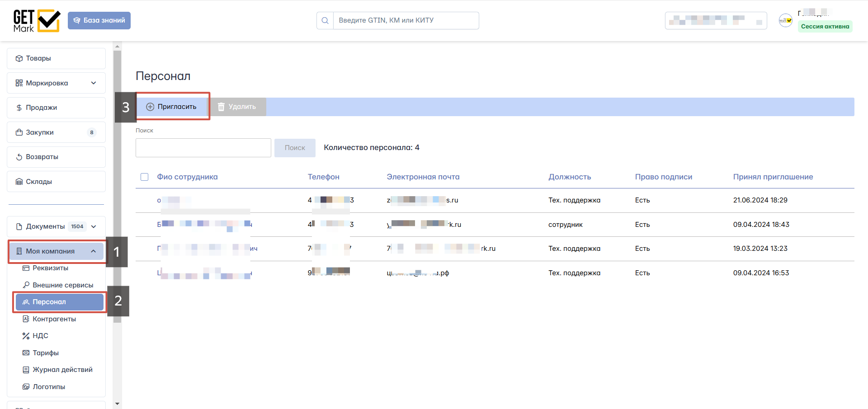
Task: Expand the Документы menu chevron
Action: [x=94, y=226]
